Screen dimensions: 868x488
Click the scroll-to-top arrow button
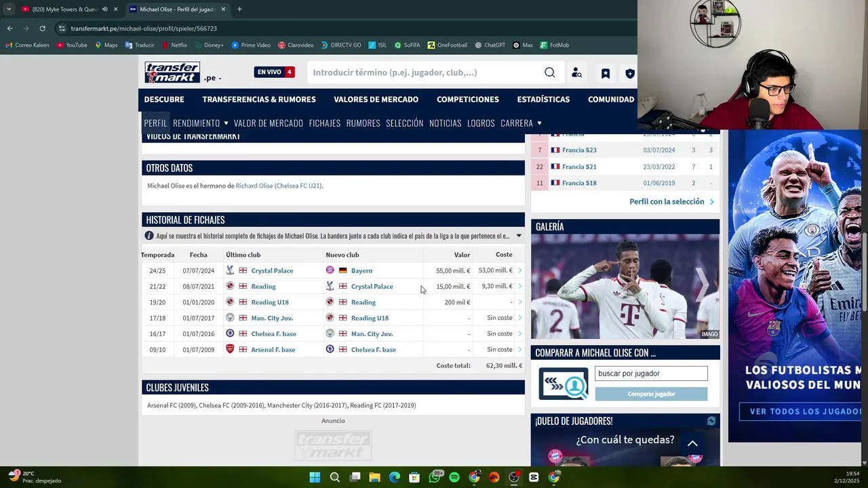coord(692,443)
